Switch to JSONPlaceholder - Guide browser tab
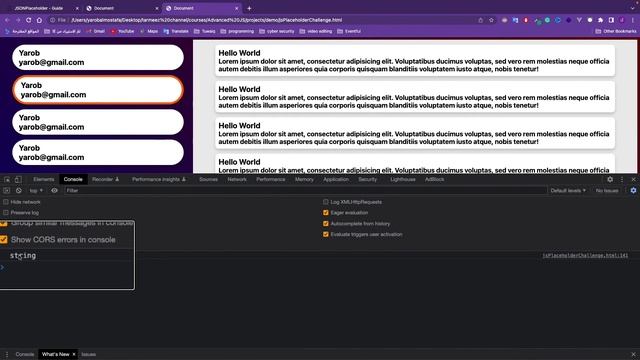Image resolution: width=640 pixels, height=360 pixels. pos(42,8)
